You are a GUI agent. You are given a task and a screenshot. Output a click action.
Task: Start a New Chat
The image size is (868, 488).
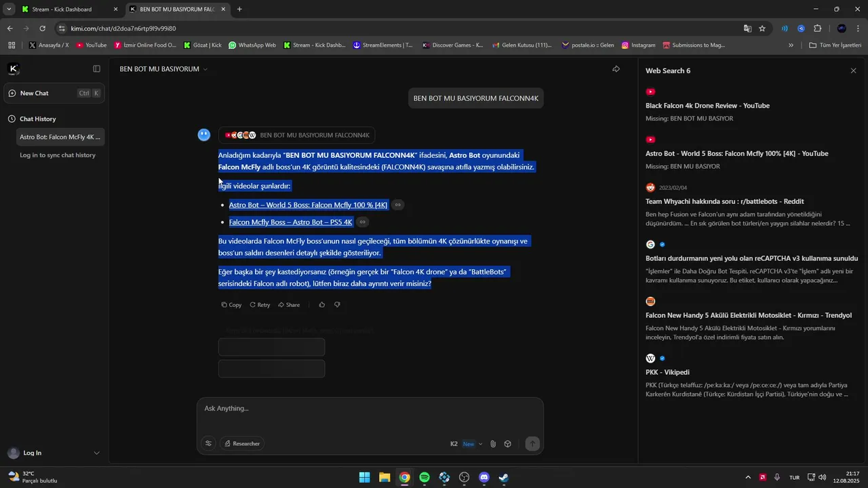(54, 93)
